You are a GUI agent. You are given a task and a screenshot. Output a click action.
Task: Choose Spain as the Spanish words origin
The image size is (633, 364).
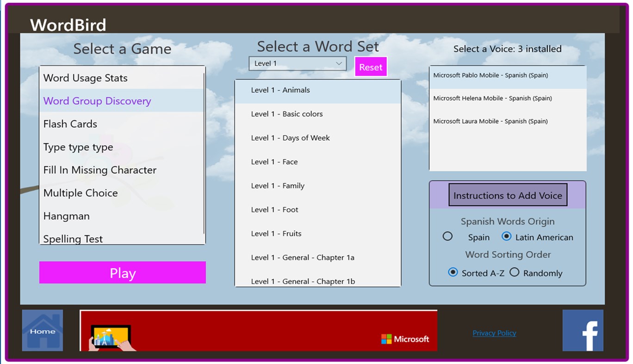[447, 236]
